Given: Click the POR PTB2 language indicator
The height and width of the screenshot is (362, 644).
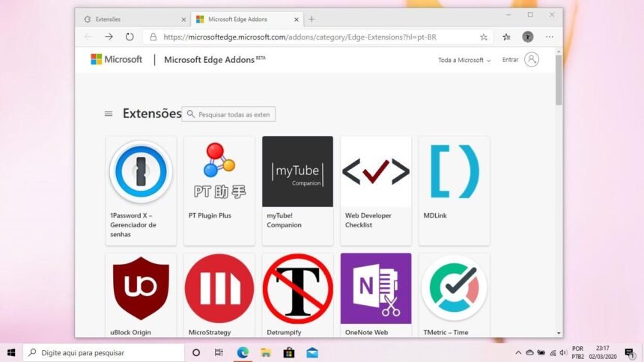Looking at the screenshot, I should point(578,352).
